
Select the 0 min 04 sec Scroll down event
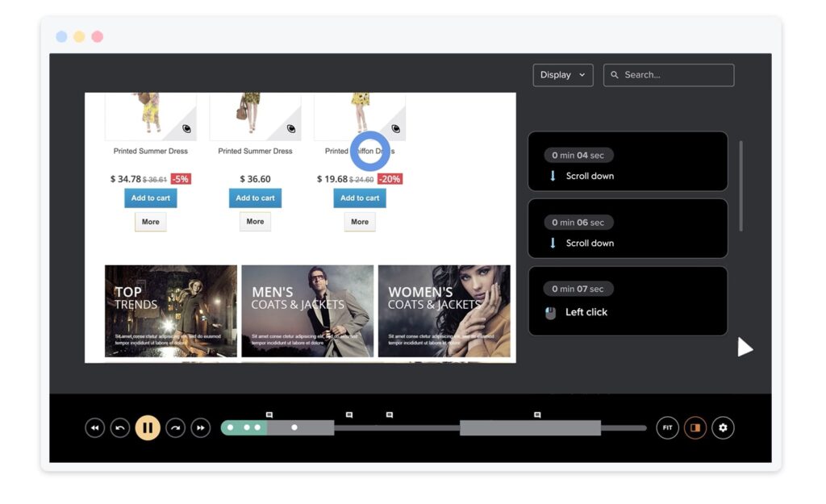coord(628,161)
